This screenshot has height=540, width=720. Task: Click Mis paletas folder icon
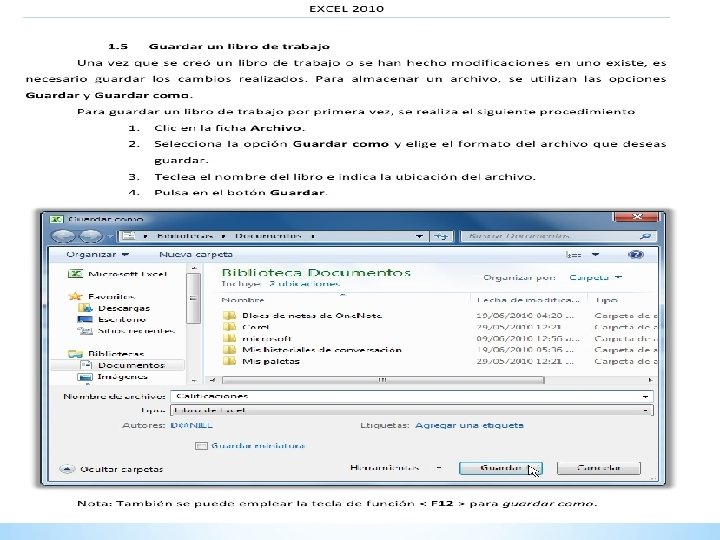tap(229, 361)
